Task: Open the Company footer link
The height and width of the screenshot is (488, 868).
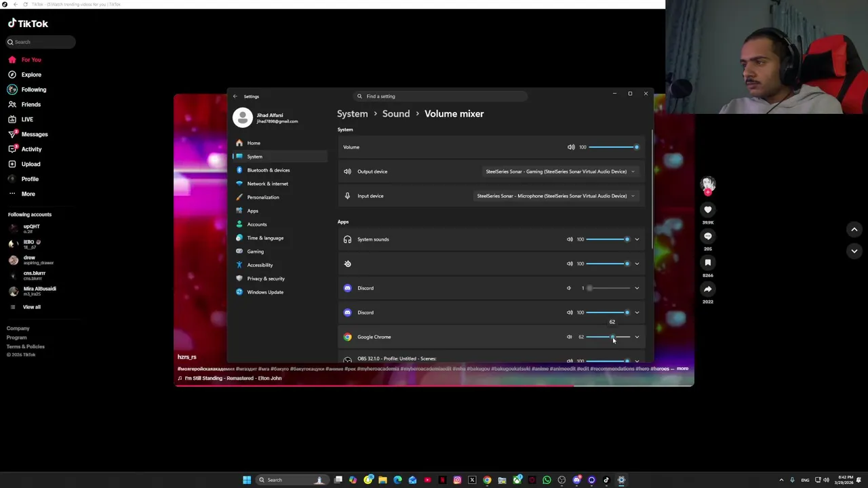Action: point(18,328)
